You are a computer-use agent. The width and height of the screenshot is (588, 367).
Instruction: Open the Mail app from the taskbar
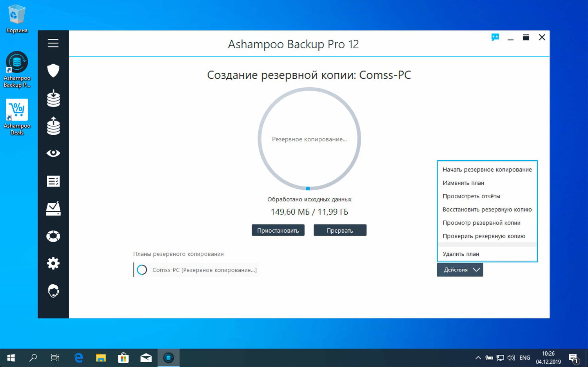tap(146, 358)
